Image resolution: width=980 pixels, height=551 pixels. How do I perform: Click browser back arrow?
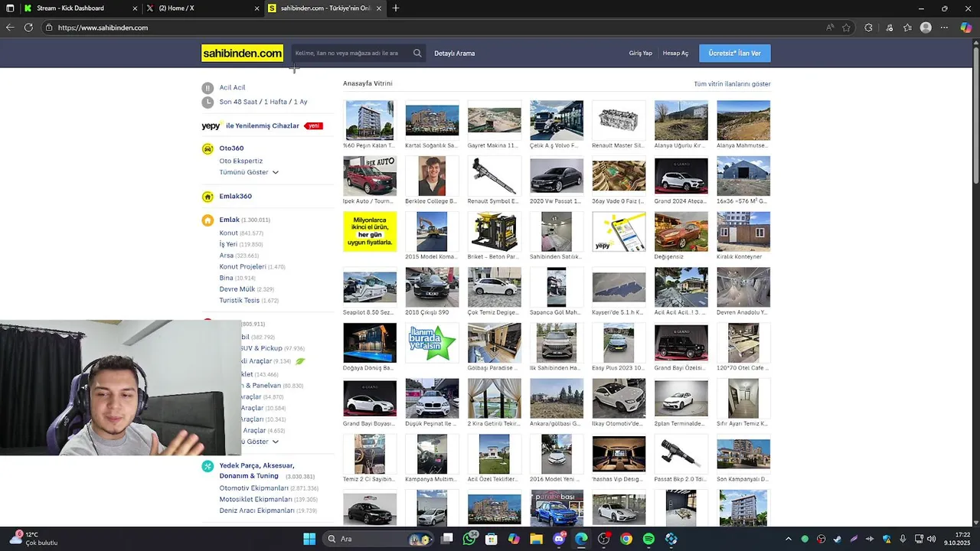point(10,28)
